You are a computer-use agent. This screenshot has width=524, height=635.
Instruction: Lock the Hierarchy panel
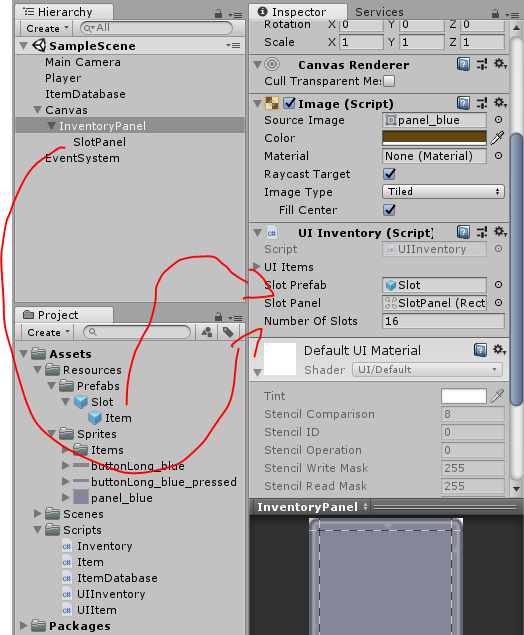coord(218,14)
